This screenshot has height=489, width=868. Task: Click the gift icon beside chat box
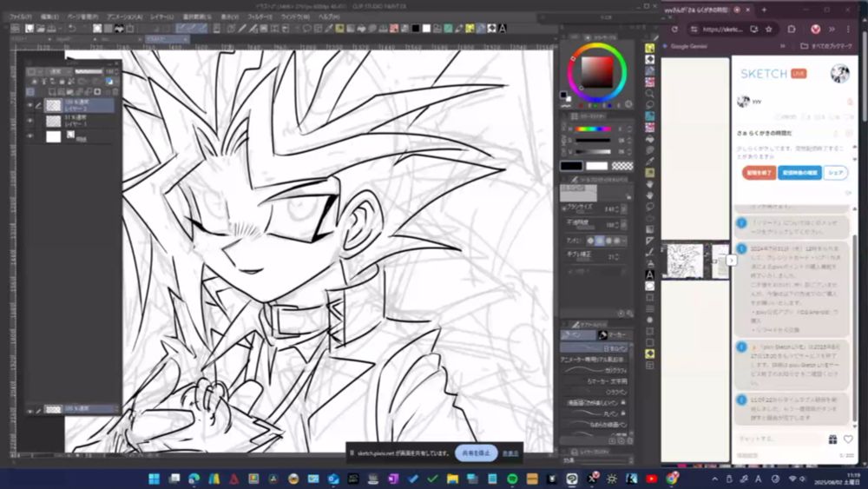[x=832, y=439]
